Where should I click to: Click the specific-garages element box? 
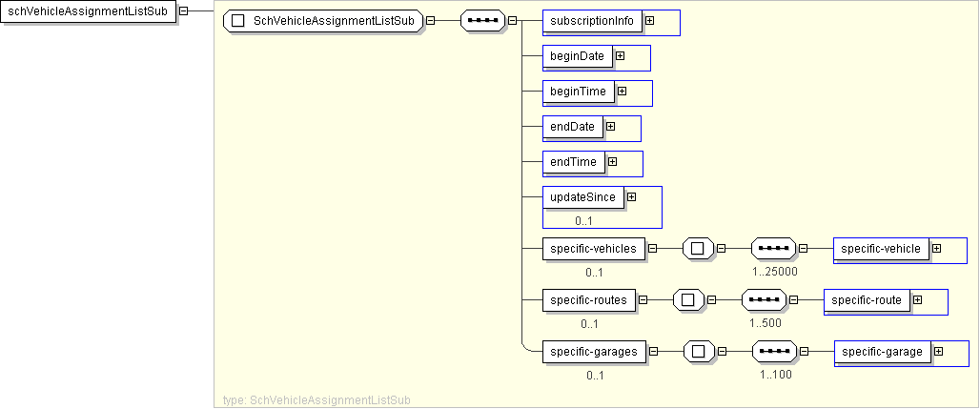pyautogui.click(x=593, y=352)
